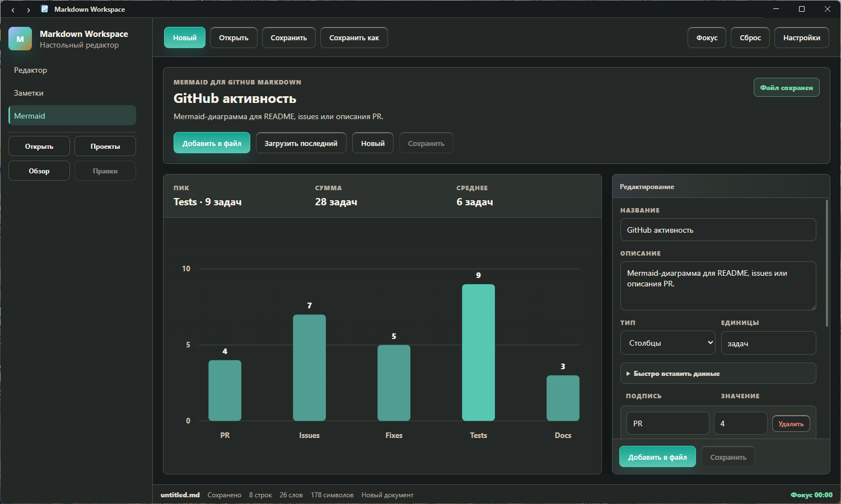Image resolution: width=841 pixels, height=504 pixels.
Task: Select the Mermaid sidebar item
Action: tap(72, 116)
